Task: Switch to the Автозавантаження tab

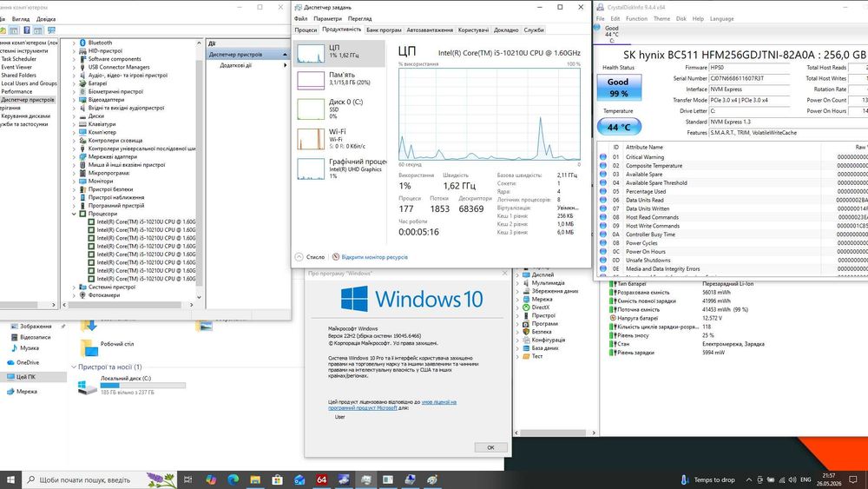Action: click(x=430, y=30)
